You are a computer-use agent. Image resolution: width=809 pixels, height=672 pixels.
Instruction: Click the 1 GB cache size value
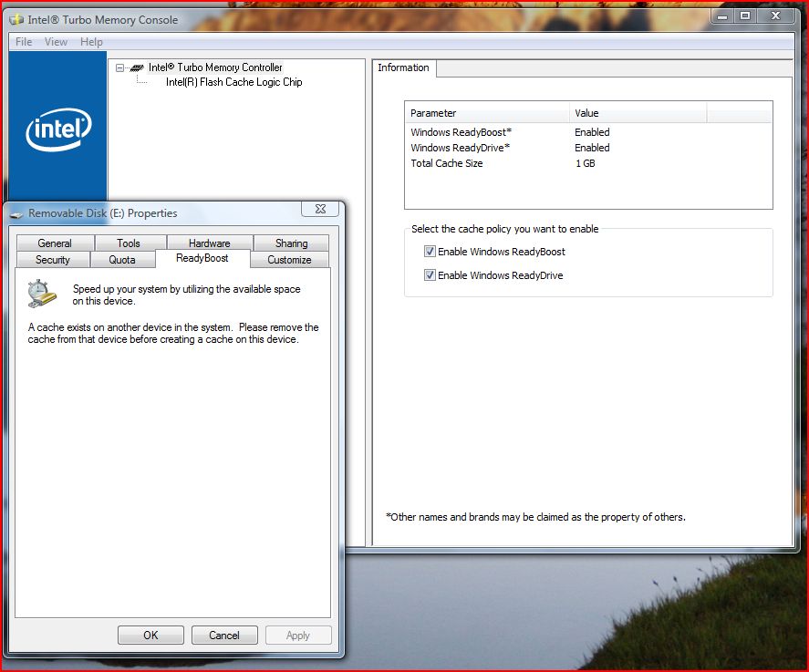(x=586, y=163)
